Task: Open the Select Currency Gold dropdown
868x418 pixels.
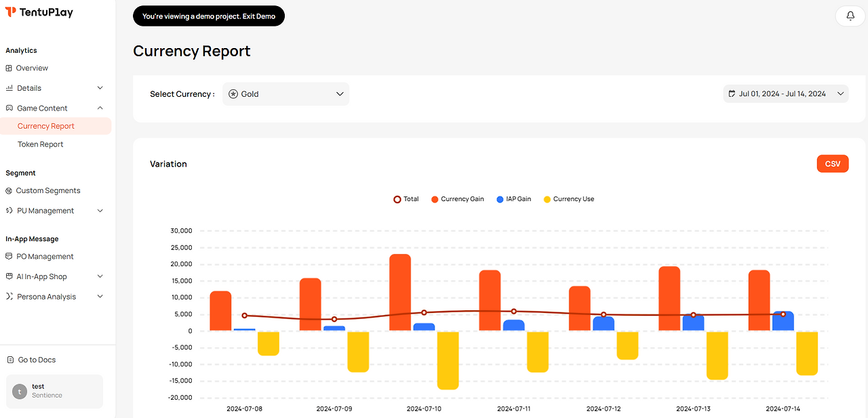Action: pos(285,94)
